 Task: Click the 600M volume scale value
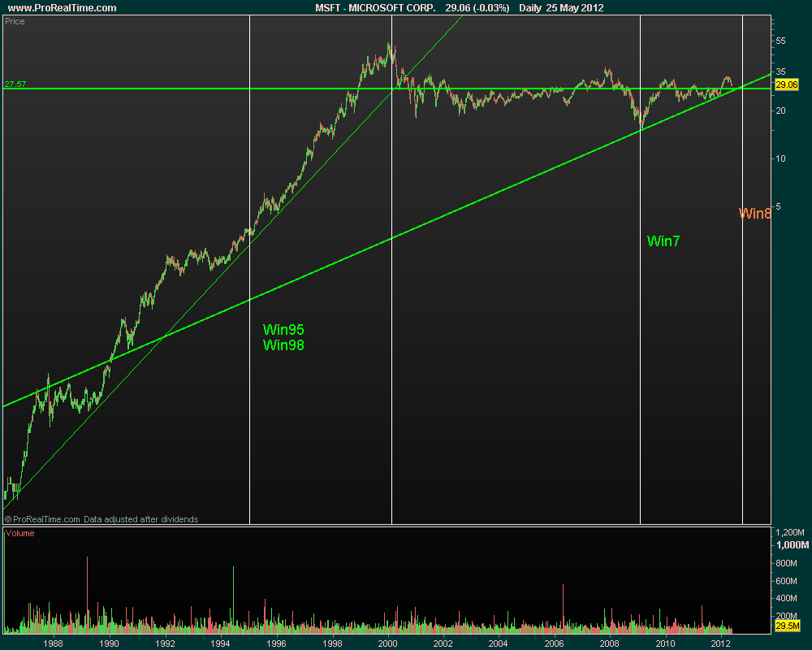tap(787, 581)
